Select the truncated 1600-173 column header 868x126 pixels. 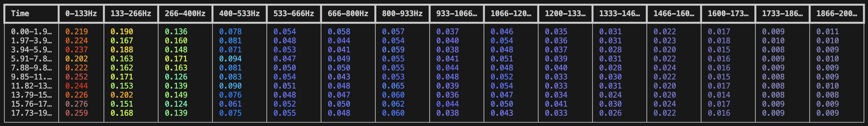728,14
